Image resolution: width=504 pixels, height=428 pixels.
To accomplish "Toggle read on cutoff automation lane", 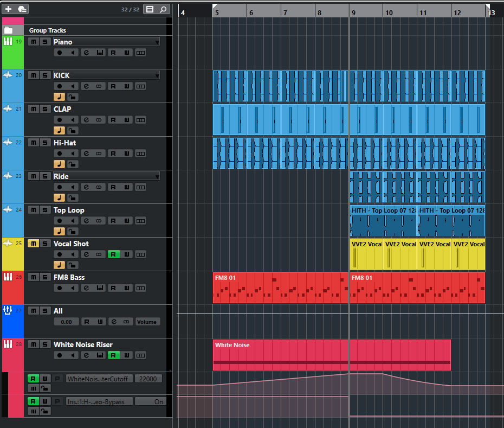I will (33, 379).
